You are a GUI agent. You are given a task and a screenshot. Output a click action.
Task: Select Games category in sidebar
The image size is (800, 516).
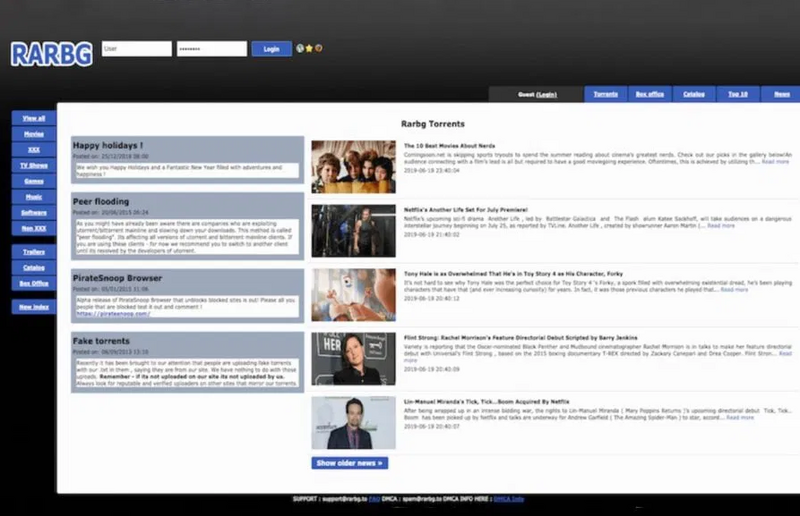[x=34, y=181]
